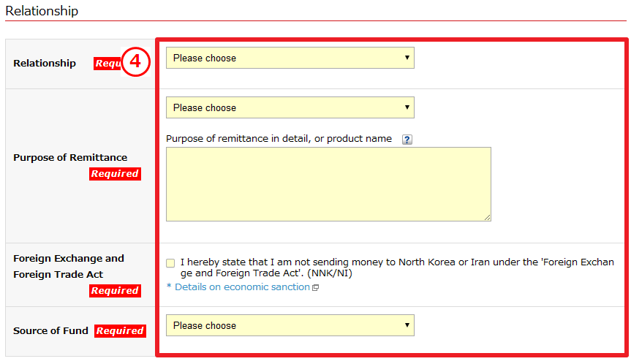Viewport: 631px width, 364px height.
Task: Click the Required badge beside Source of Fund
Action: tap(121, 330)
